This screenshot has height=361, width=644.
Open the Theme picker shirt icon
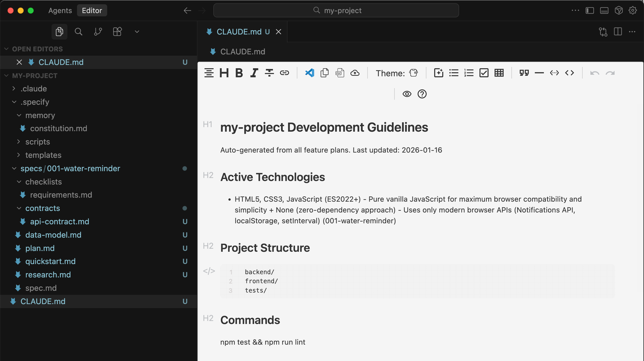(413, 73)
